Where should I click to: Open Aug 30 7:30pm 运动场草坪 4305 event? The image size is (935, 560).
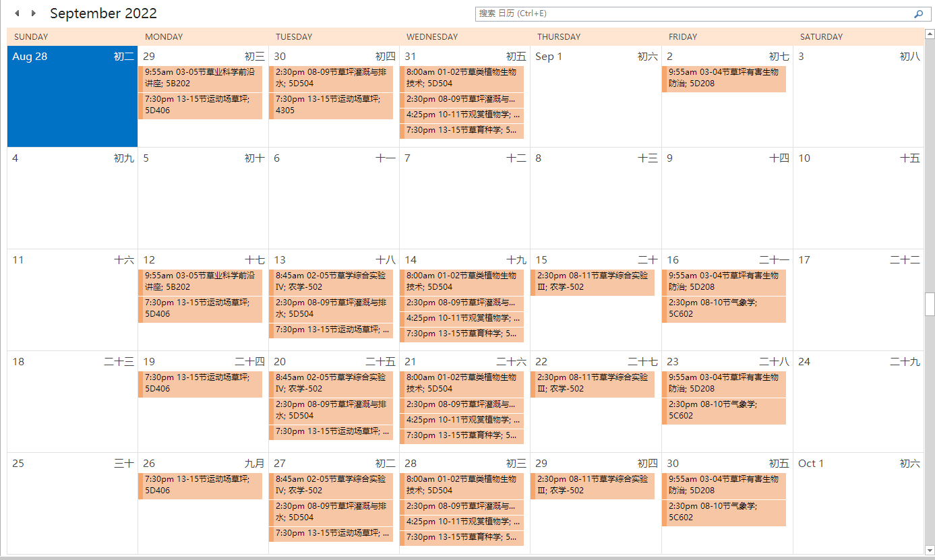pyautogui.click(x=331, y=105)
